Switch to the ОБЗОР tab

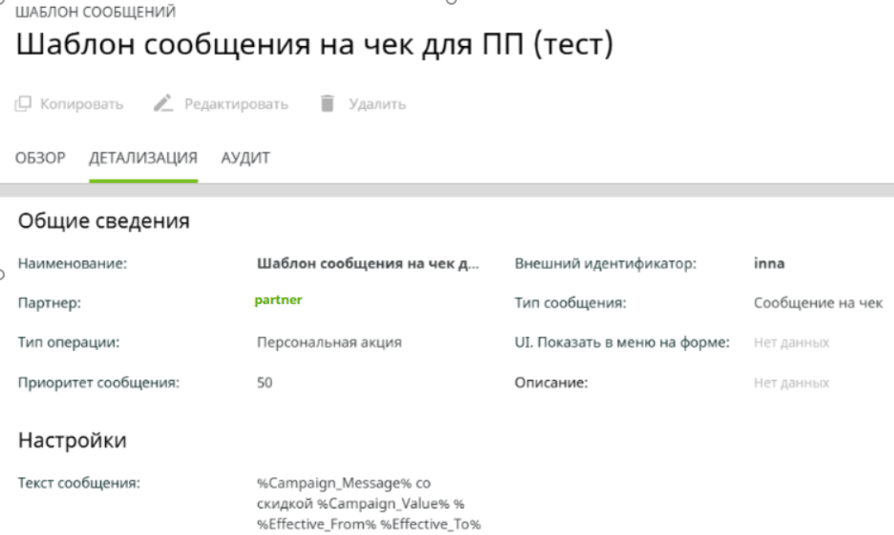(x=40, y=158)
